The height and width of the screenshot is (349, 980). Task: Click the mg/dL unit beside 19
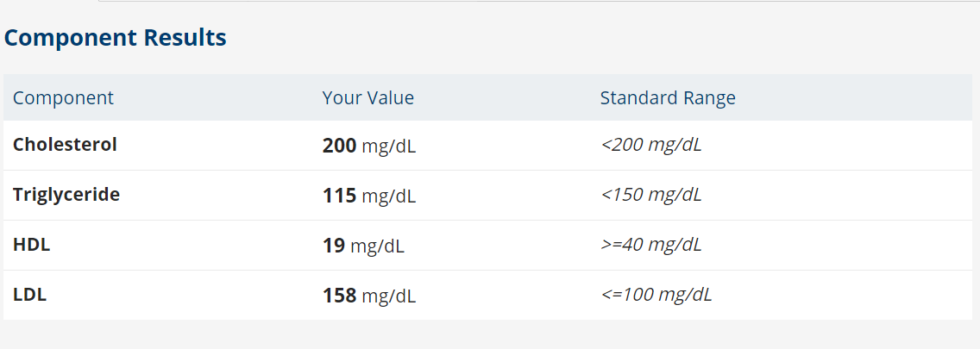[x=378, y=246]
